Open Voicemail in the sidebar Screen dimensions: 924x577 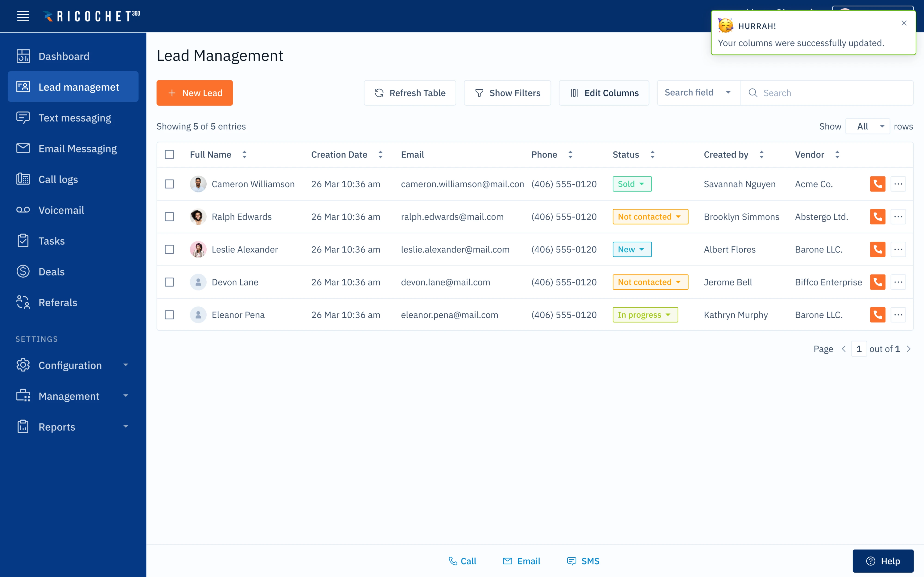pyautogui.click(x=73, y=210)
